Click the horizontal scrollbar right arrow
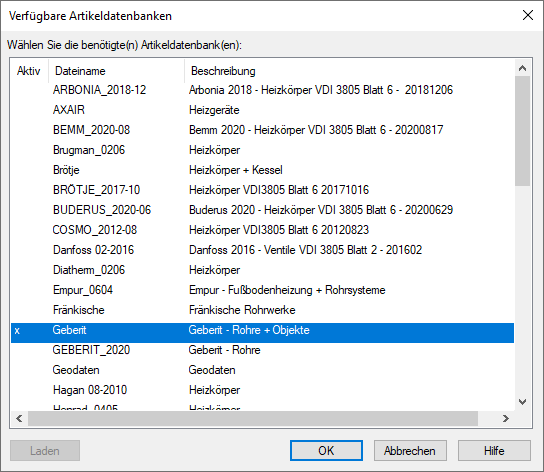This screenshot has width=544, height=472. click(506, 419)
